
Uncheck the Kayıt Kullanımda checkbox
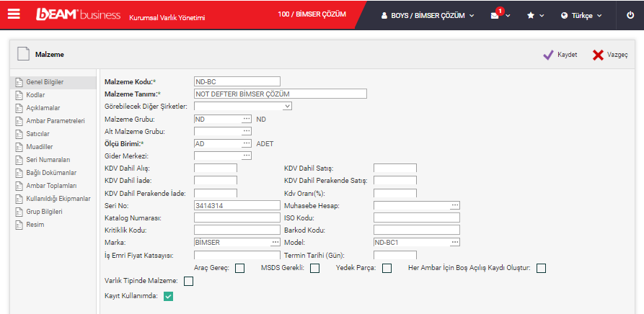169,295
